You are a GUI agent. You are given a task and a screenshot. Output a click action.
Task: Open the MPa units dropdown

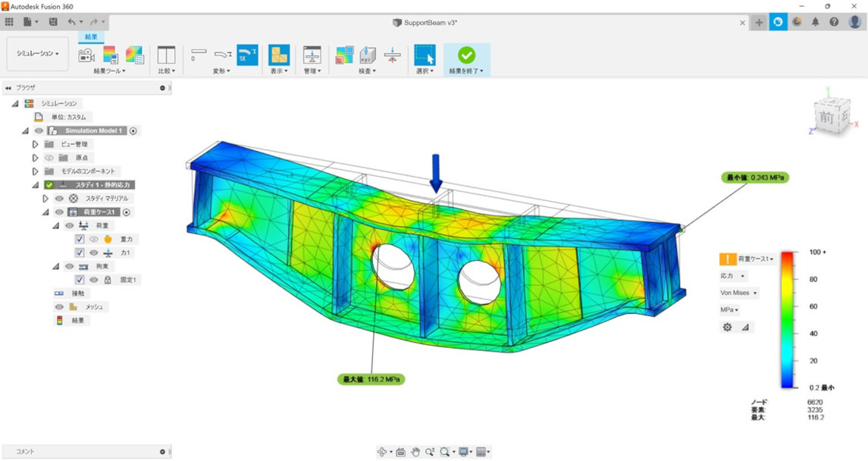pos(729,309)
